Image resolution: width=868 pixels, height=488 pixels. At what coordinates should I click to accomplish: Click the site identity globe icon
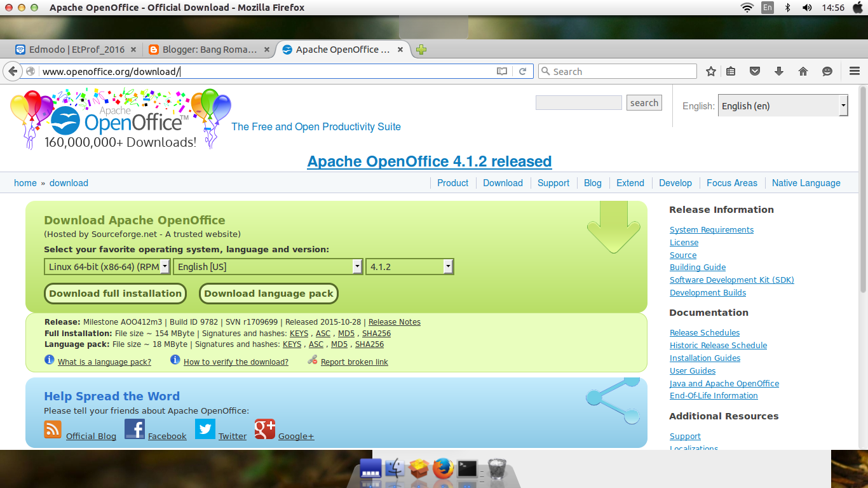point(31,71)
